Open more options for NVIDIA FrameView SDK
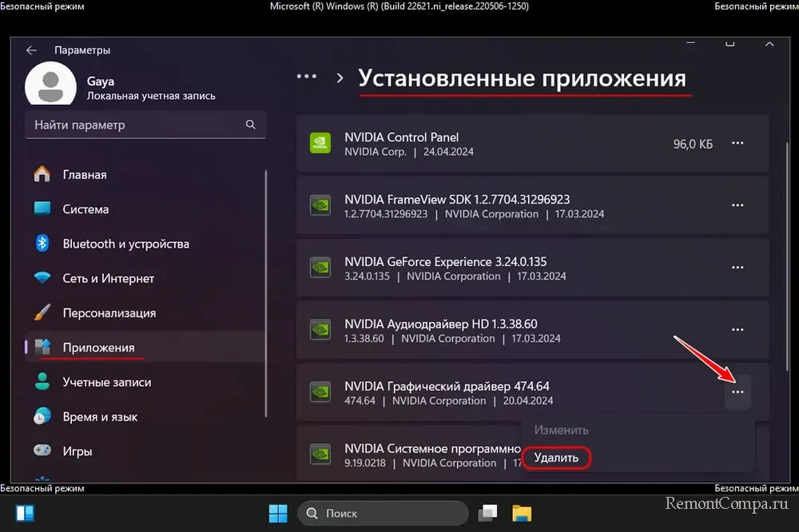The height and width of the screenshot is (532, 799). pos(737,205)
